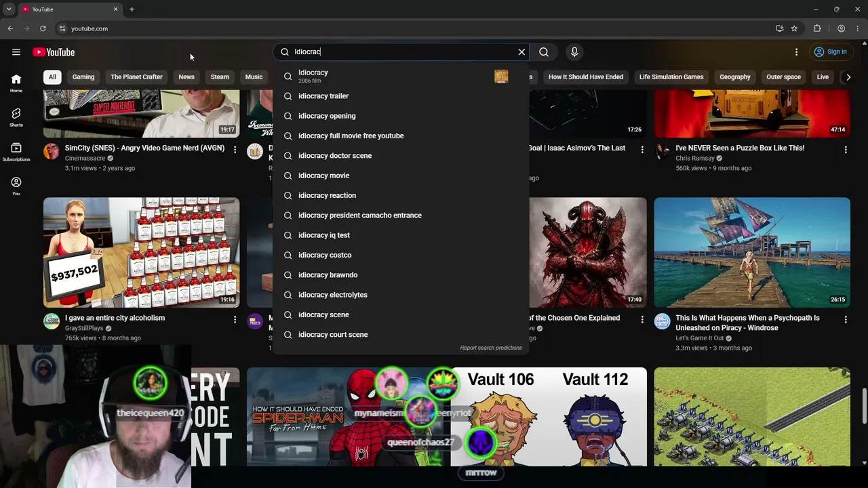Open the YouTube guide hamburger menu
Screen dimensions: 868x488
point(16,52)
